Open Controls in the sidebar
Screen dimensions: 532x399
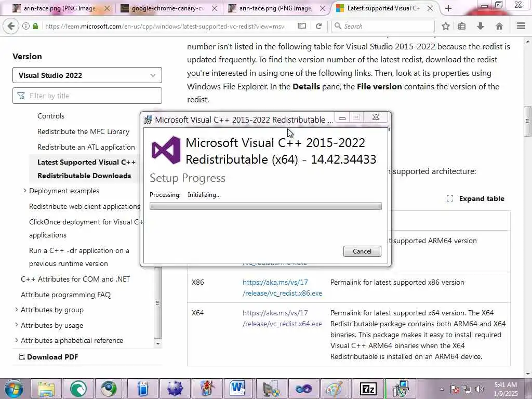pyautogui.click(x=51, y=116)
